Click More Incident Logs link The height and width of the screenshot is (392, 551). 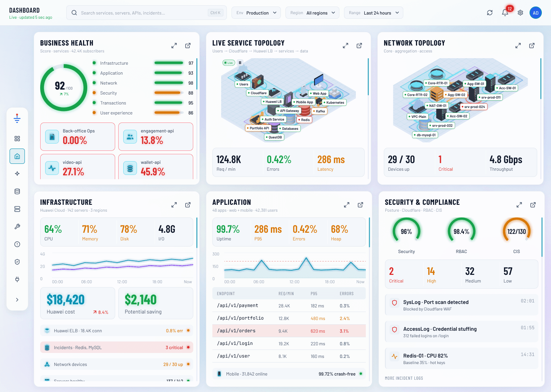pos(404,378)
